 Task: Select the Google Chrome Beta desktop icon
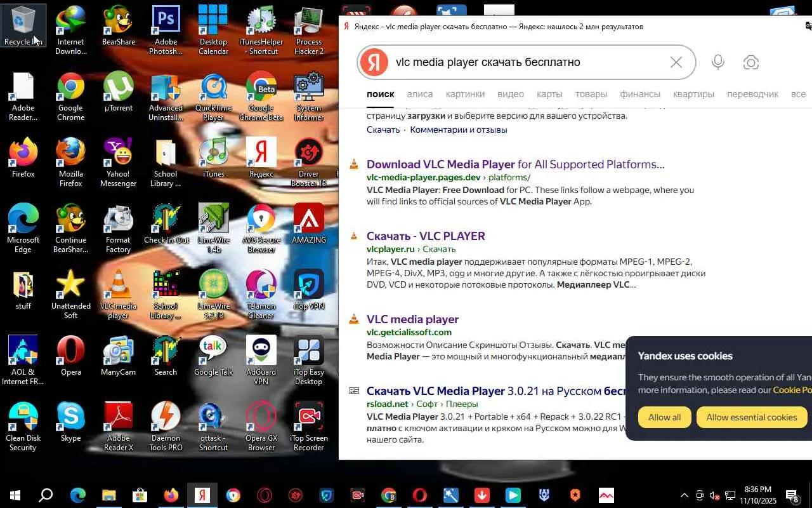click(x=261, y=97)
